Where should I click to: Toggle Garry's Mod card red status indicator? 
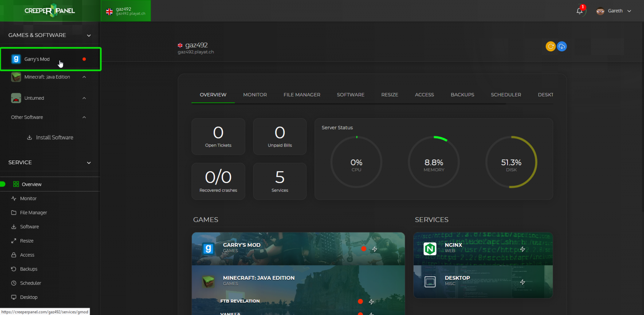(363, 249)
